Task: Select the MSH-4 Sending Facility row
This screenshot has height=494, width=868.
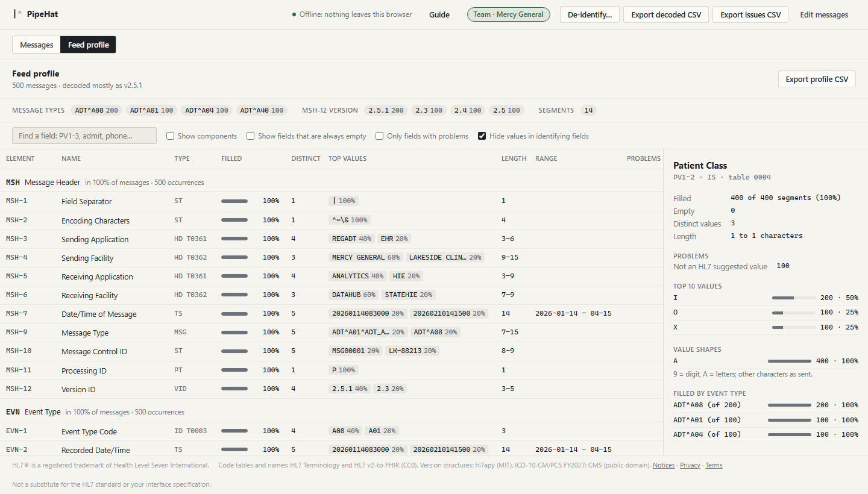Action: coord(332,258)
